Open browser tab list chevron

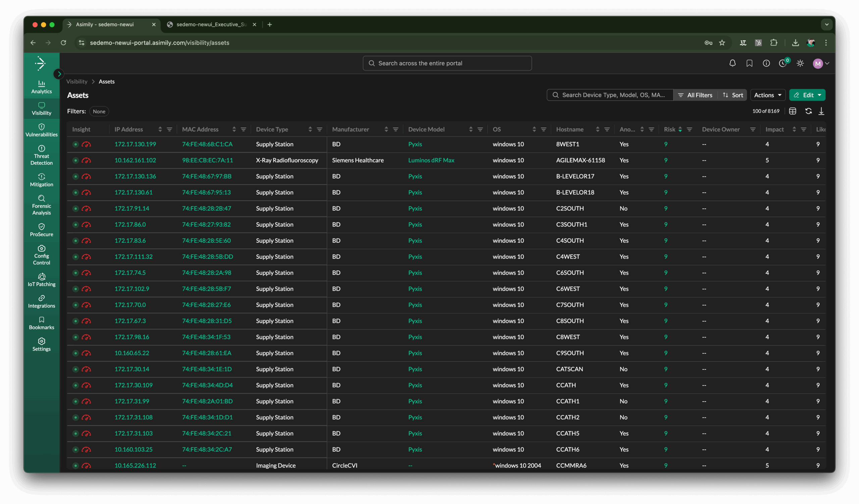(x=826, y=24)
